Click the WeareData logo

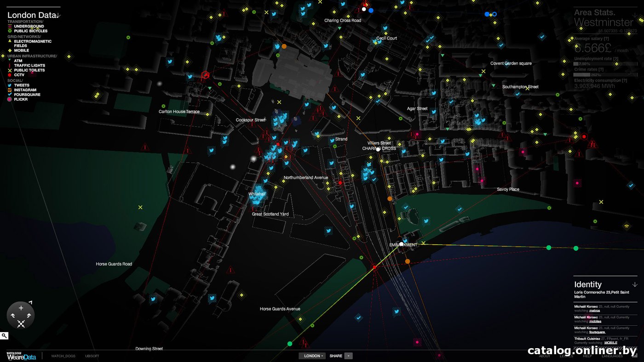point(21,356)
